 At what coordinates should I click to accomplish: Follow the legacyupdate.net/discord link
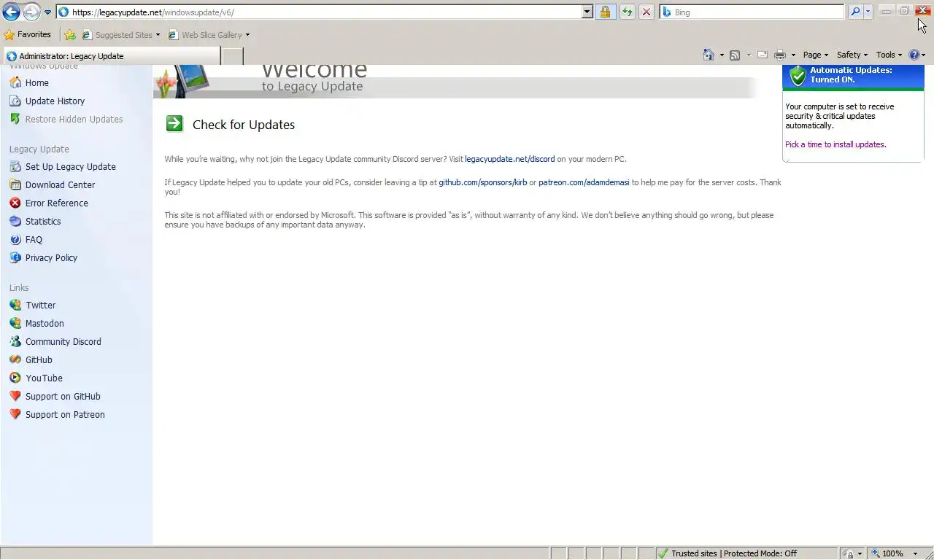509,159
